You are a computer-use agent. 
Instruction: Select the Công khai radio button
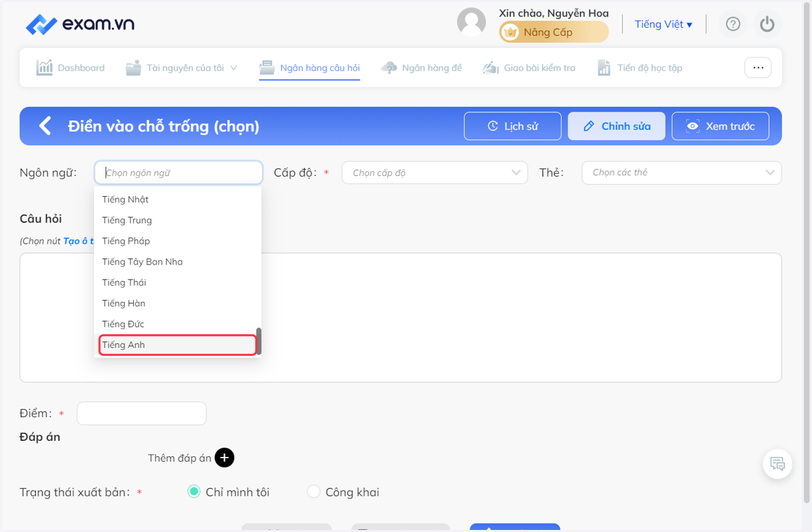(x=313, y=492)
